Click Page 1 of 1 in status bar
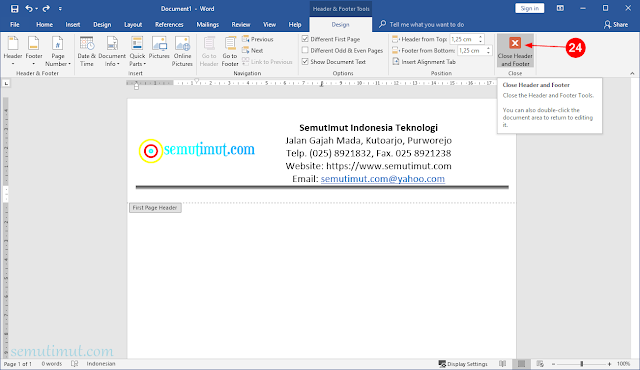Image resolution: width=640 pixels, height=370 pixels. coord(18,364)
